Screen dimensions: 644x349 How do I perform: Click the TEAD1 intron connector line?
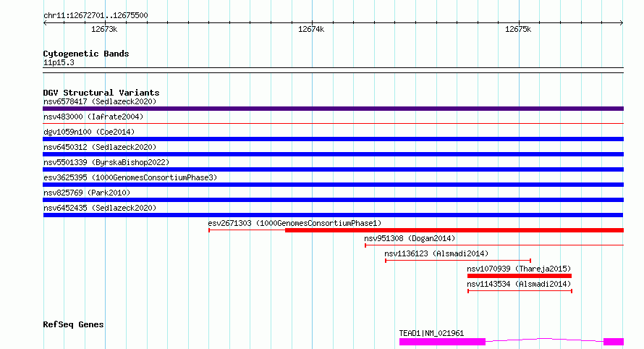[544, 340]
